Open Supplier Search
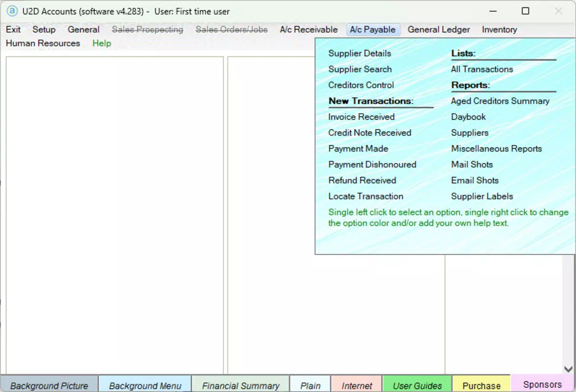 click(x=360, y=69)
